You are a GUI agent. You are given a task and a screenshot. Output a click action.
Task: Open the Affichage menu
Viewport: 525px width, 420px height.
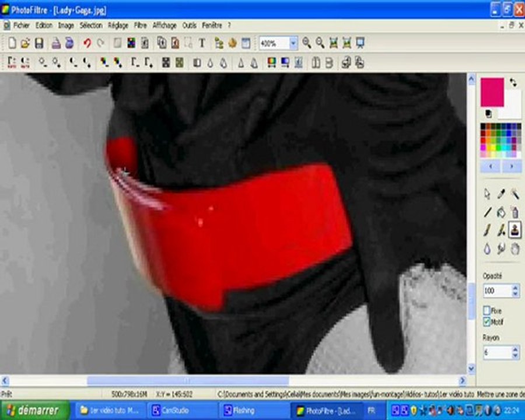[164, 26]
